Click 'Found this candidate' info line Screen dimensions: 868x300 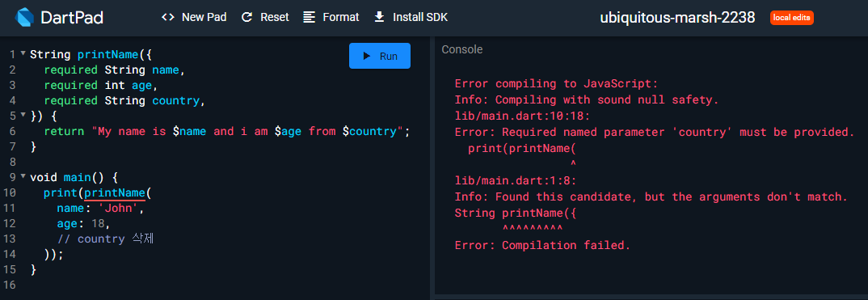point(651,196)
